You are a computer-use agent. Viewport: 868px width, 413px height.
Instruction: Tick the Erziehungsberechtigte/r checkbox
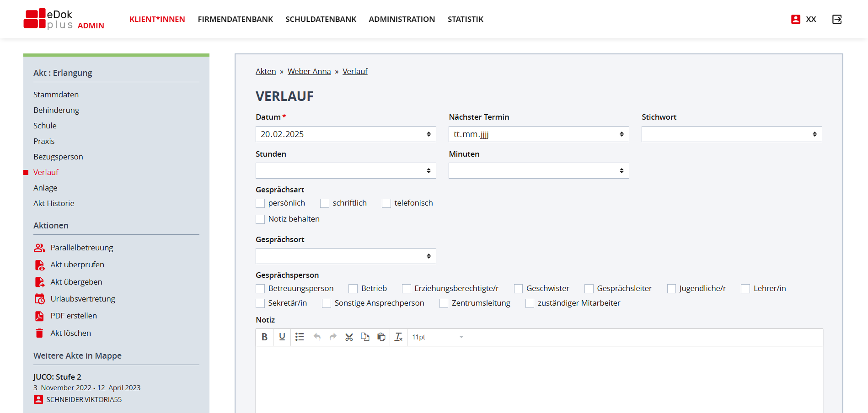coord(407,289)
